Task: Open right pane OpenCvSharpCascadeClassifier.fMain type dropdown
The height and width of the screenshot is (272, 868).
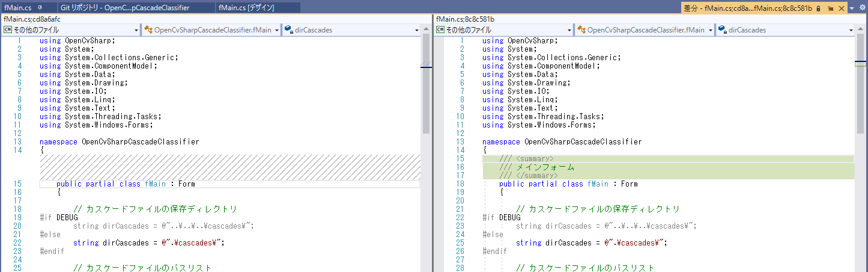Action: [x=645, y=29]
